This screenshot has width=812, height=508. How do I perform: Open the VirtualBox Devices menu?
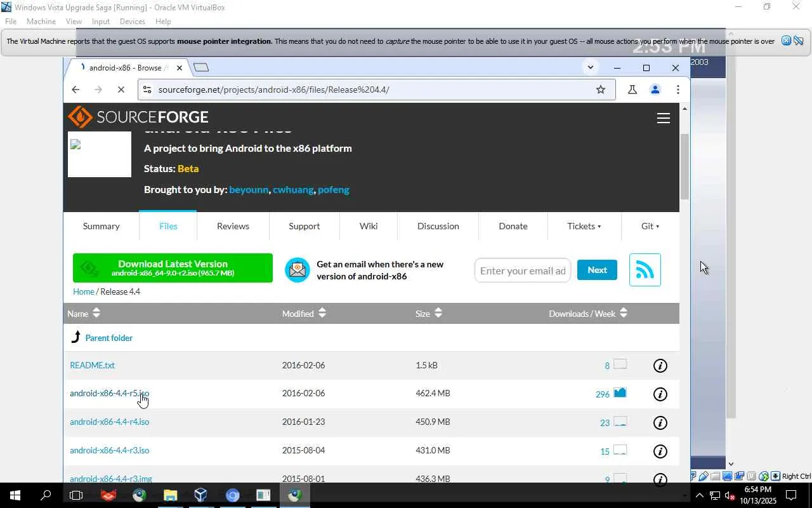click(133, 22)
